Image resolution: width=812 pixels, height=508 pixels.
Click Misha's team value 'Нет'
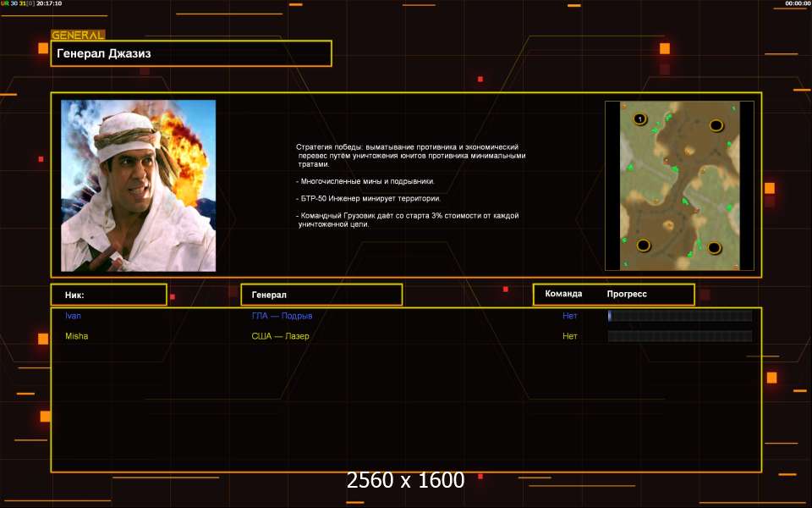click(569, 336)
